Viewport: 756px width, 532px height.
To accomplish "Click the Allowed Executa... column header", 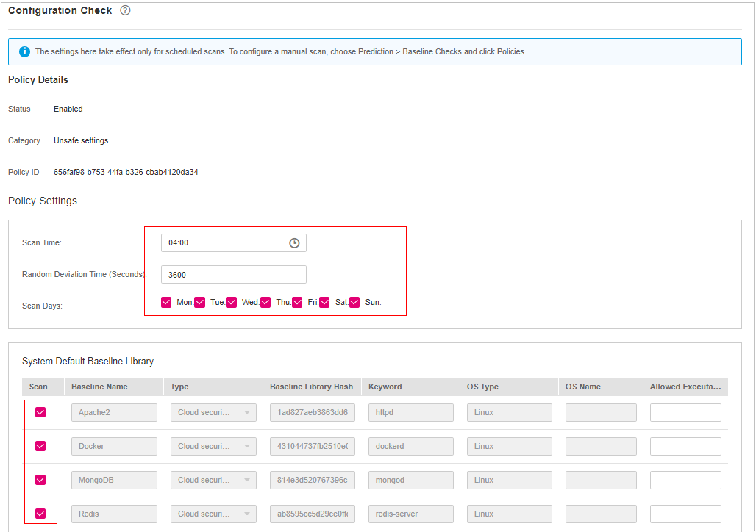I will tap(685, 387).
